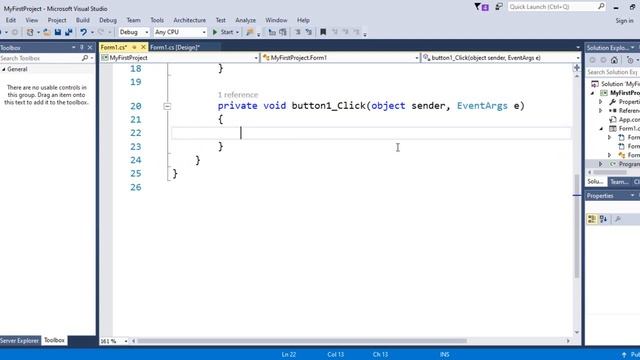Close the Form1.cs tab
The width and height of the screenshot is (640, 360).
pyautogui.click(x=143, y=47)
